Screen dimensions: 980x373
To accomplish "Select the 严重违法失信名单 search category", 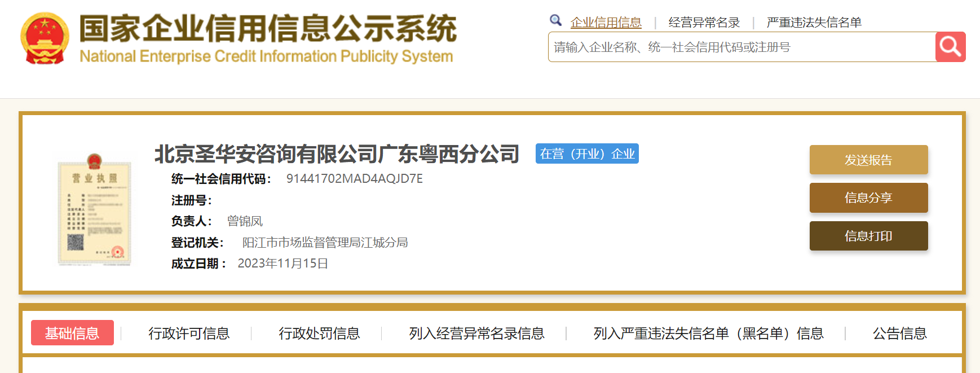I will (814, 23).
